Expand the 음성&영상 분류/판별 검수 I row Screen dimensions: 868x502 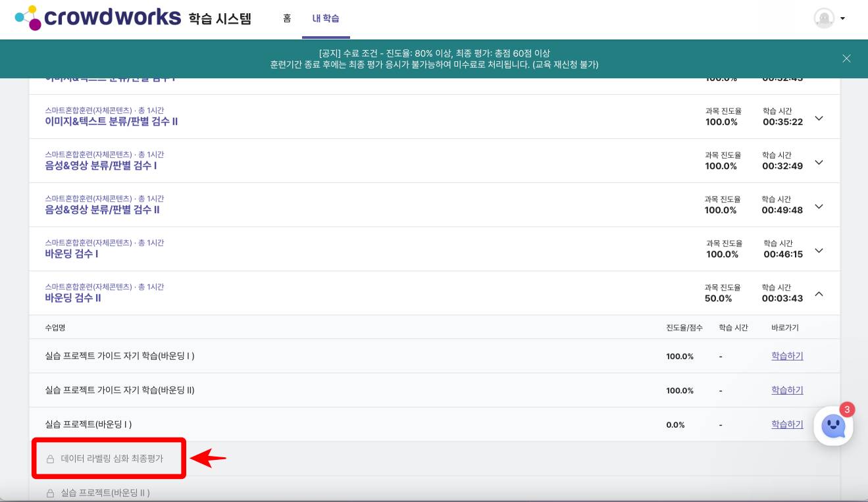tap(819, 160)
